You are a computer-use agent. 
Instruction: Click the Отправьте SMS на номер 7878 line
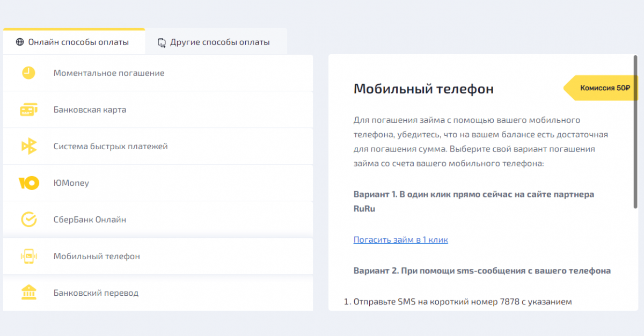[x=463, y=302]
